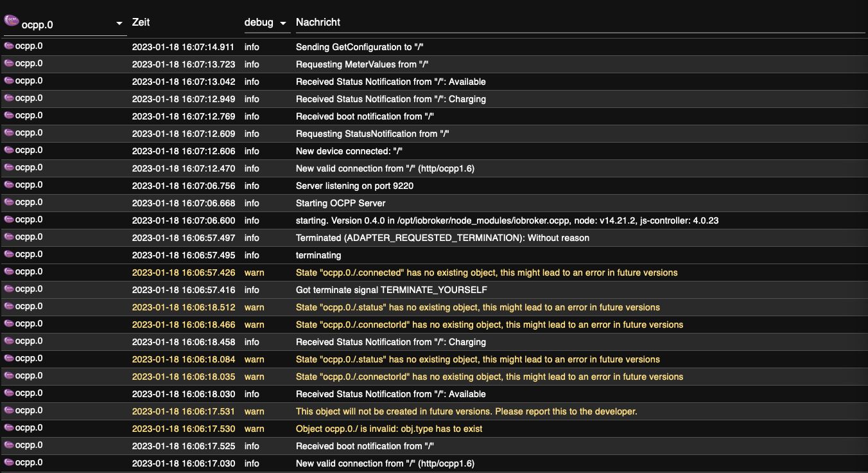The image size is (868, 473).
Task: Click the ocpp icon on the 16:06:57.495 row
Action: pyautogui.click(x=9, y=254)
